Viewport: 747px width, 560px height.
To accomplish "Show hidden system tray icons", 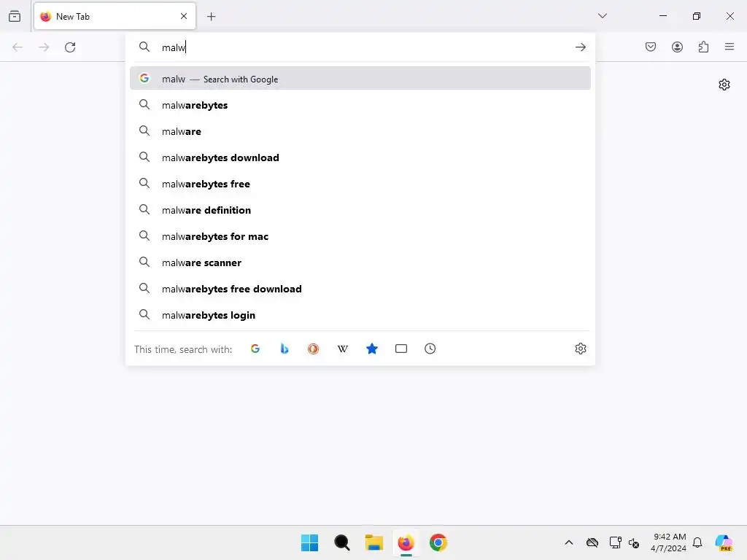I will tap(569, 542).
